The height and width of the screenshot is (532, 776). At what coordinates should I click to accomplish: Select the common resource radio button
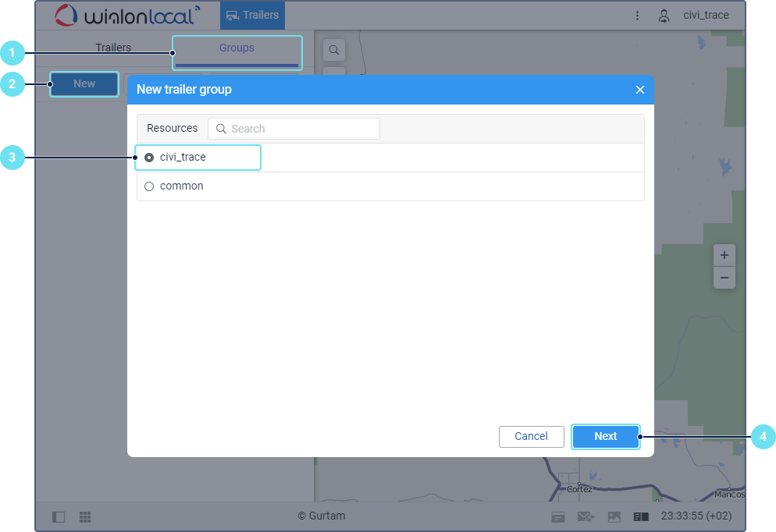(149, 186)
